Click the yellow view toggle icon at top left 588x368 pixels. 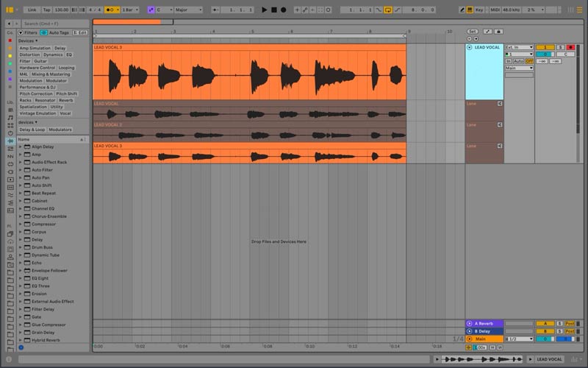pos(10,10)
